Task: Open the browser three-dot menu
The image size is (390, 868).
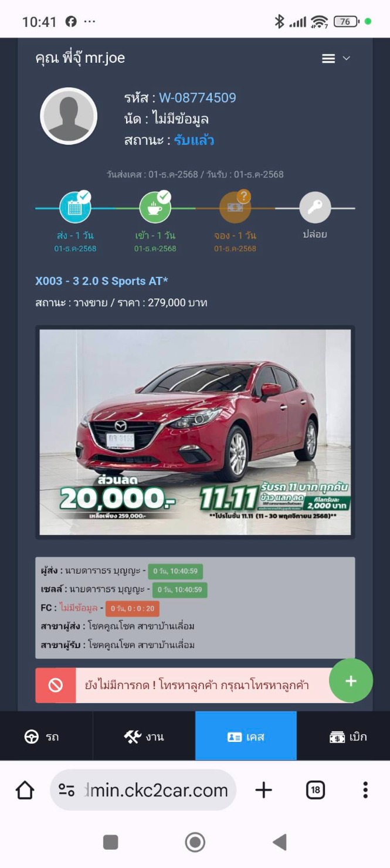Action: coord(365,790)
